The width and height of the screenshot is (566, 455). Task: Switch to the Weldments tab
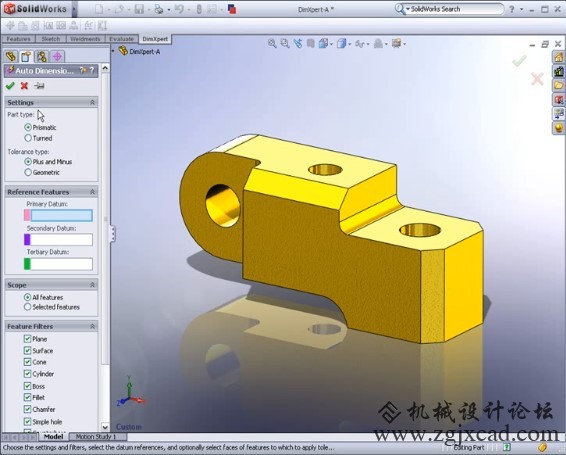pyautogui.click(x=85, y=39)
